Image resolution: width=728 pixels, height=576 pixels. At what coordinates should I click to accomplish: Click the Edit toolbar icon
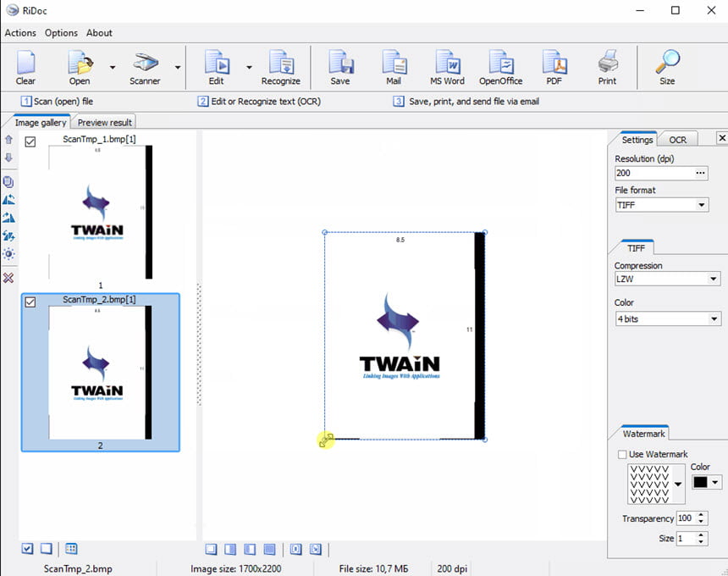[217, 68]
